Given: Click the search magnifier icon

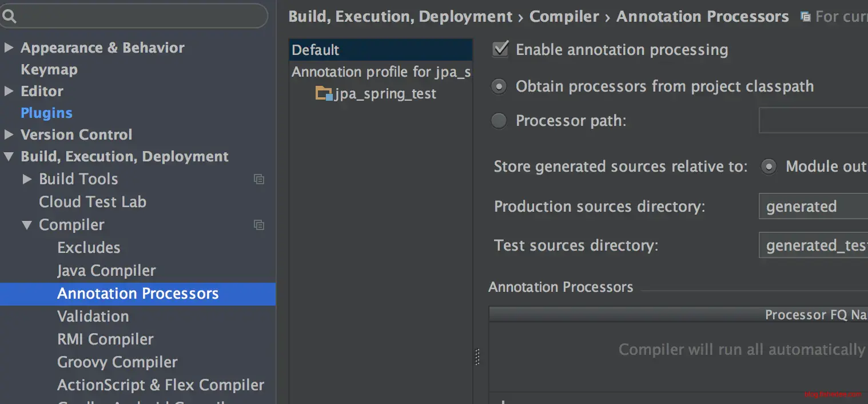Looking at the screenshot, I should 9,17.
